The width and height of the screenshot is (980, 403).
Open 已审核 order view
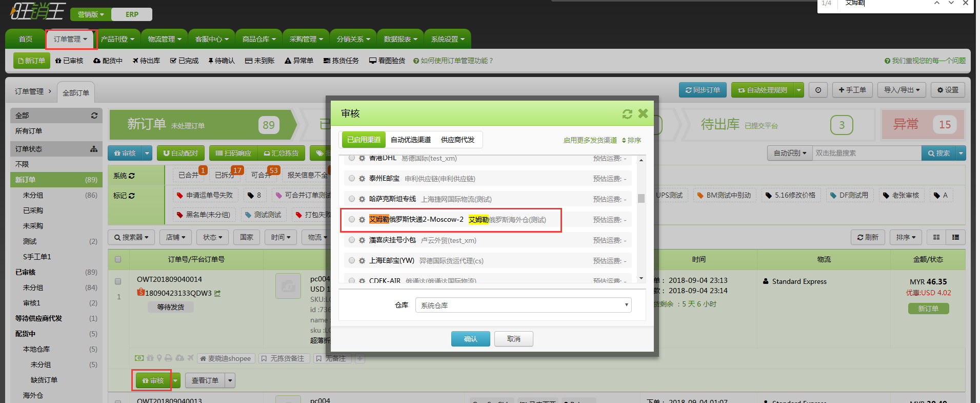(69, 61)
